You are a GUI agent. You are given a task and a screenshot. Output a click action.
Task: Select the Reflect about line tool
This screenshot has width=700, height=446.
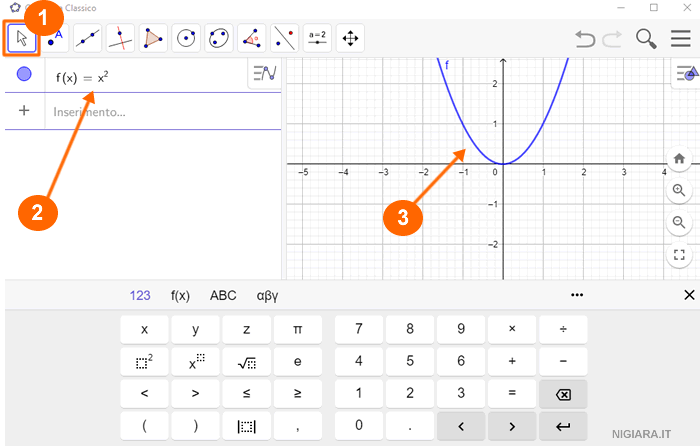point(284,38)
